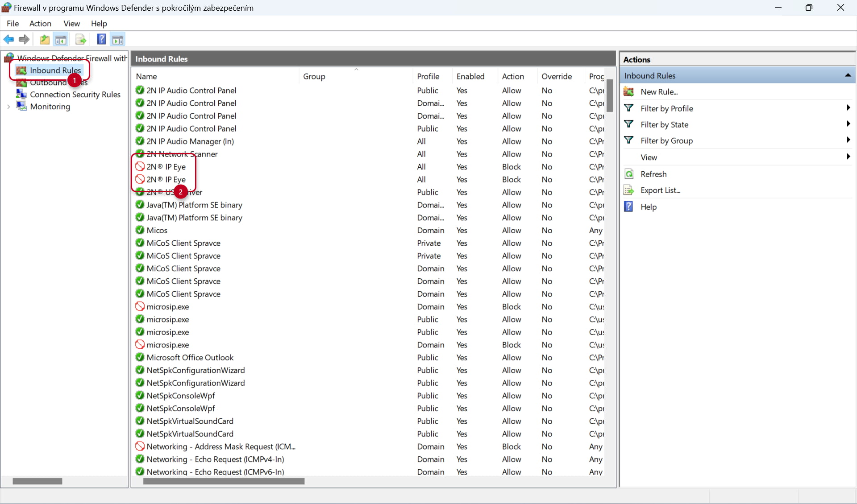Click the Export List toolbar icon

pyautogui.click(x=81, y=40)
